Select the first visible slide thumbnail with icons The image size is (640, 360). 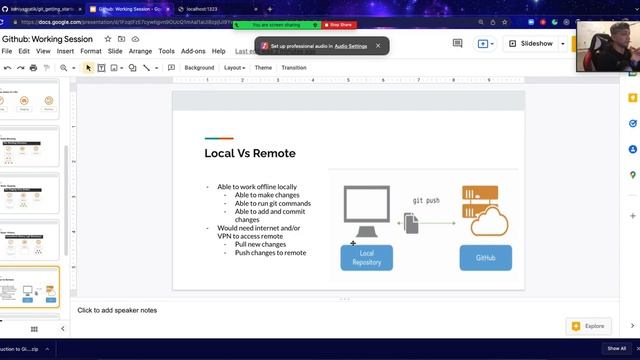pos(29,99)
